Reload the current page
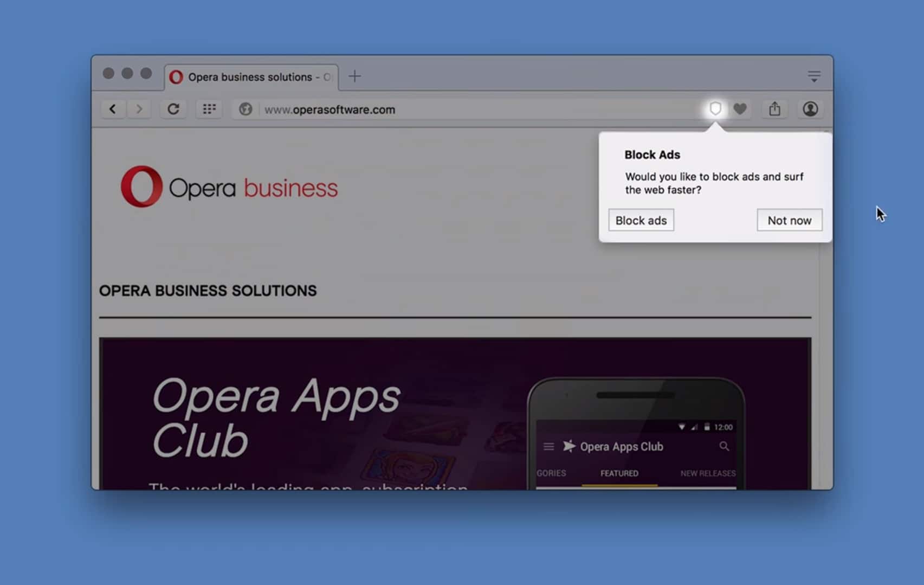 173,109
